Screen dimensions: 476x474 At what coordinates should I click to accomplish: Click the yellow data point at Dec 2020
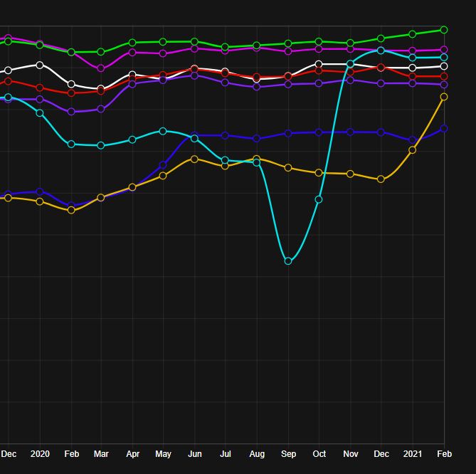pyautogui.click(x=381, y=179)
